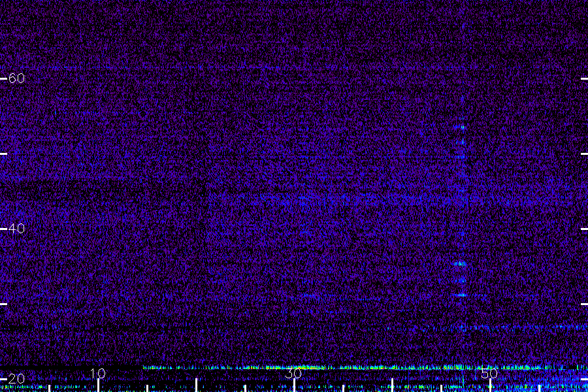Click the "30" time axis label
The height and width of the screenshot is (392, 588).
[x=293, y=373]
